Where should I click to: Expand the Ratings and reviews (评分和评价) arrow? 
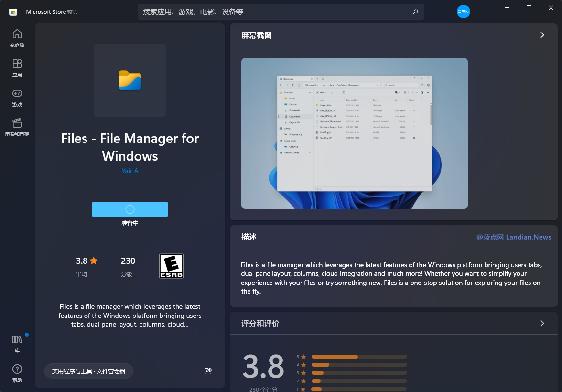point(542,323)
